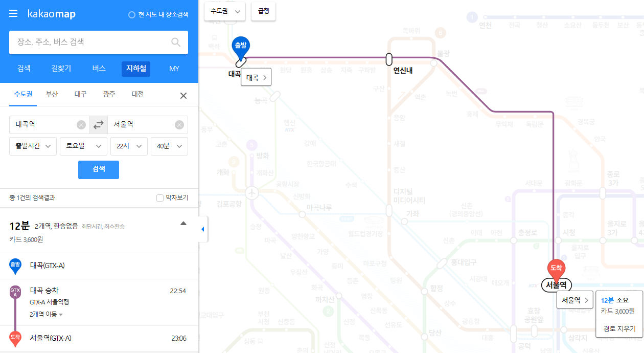This screenshot has width=644, height=353.
Task: Open the hamburger menu icon
Action: coord(14,14)
